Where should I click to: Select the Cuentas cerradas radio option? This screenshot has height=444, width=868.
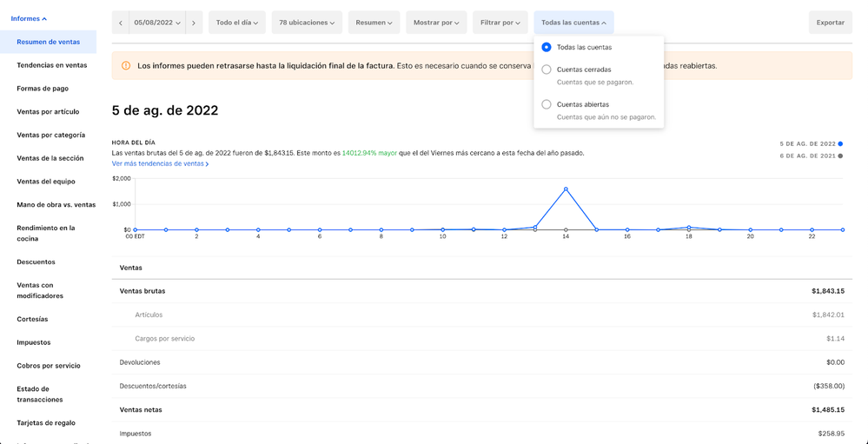[547, 70]
